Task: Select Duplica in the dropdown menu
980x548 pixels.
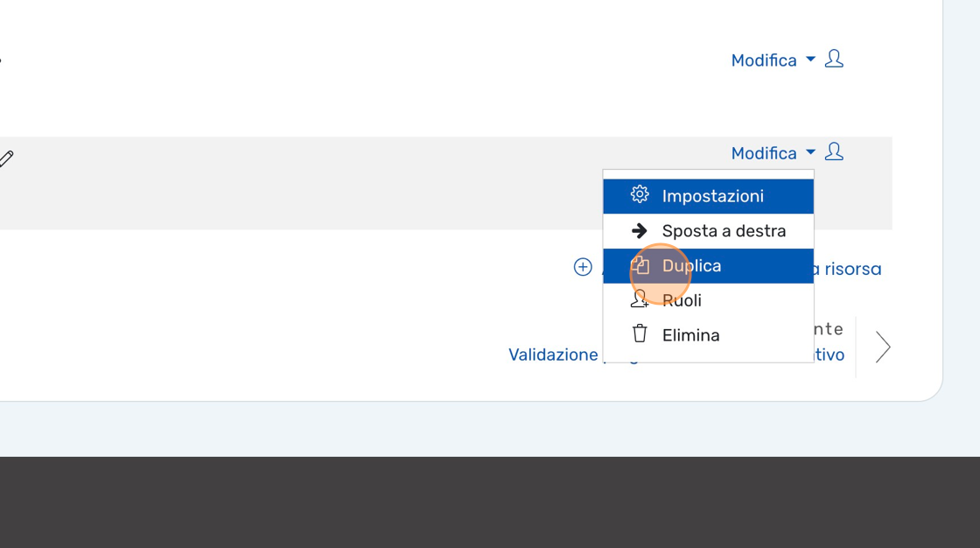Action: pos(708,266)
